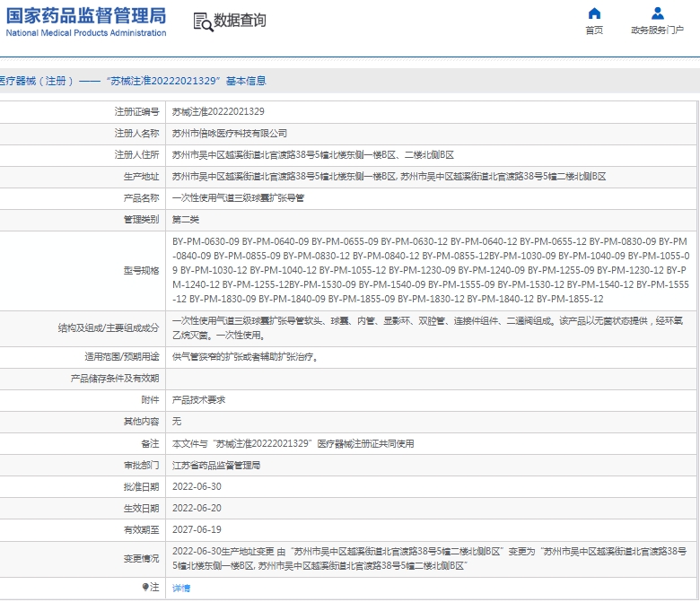Click the 首页 home icon
Viewport: 700px width, 602px height.
(594, 13)
